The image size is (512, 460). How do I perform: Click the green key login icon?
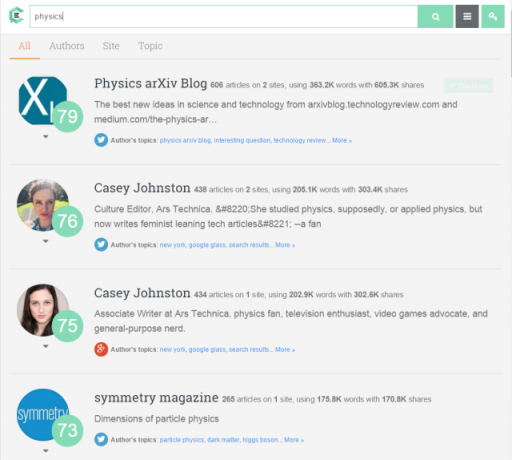click(x=493, y=16)
